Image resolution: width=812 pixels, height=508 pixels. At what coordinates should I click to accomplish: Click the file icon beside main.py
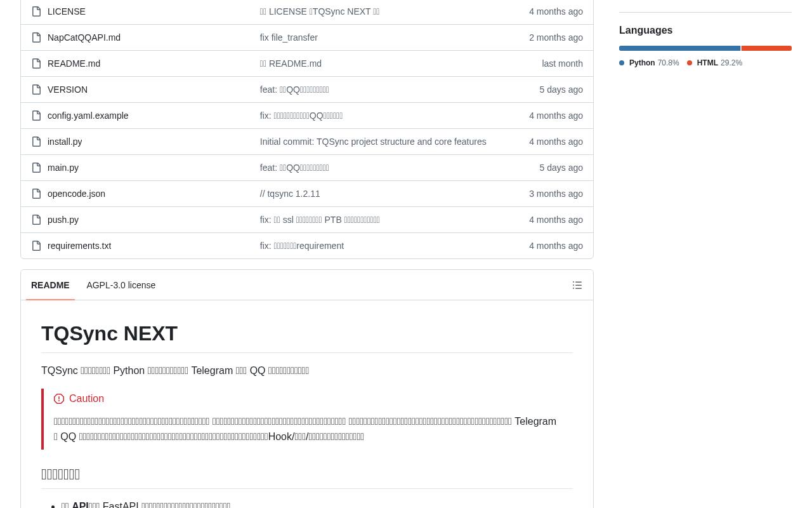coord(36,168)
